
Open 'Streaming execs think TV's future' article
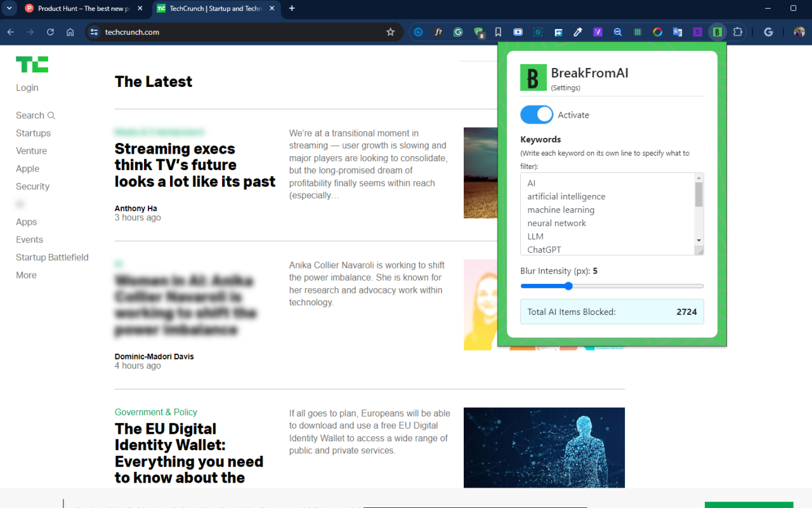tap(195, 165)
